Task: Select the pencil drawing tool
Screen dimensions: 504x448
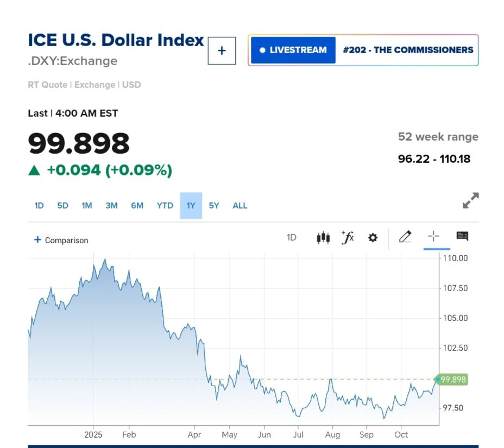Action: pos(405,237)
